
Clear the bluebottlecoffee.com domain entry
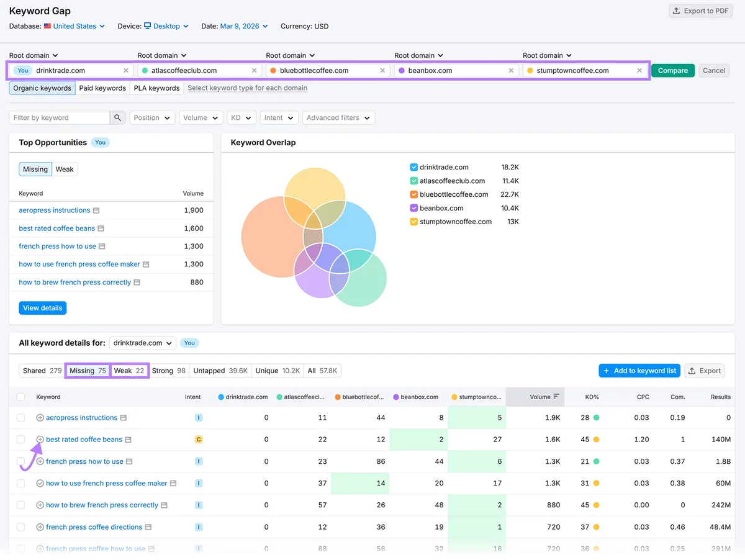(x=382, y=71)
